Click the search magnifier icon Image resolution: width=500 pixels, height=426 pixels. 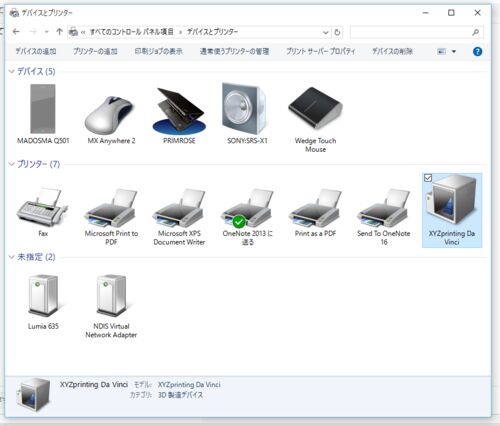tap(475, 32)
